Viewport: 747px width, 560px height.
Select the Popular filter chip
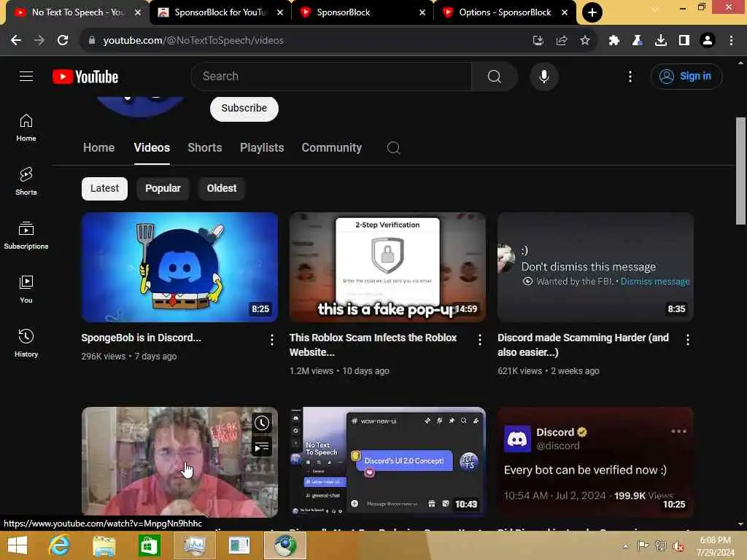click(163, 189)
